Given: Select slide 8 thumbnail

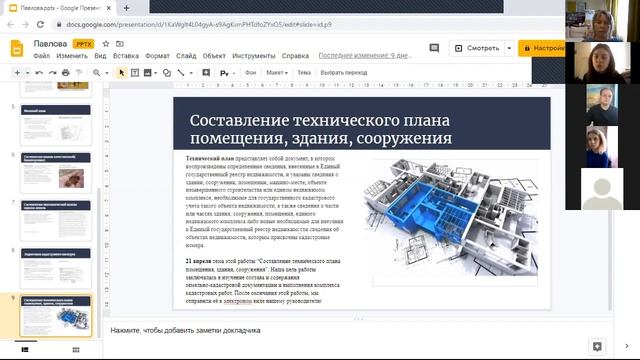Looking at the screenshot, I should pyautogui.click(x=56, y=268).
